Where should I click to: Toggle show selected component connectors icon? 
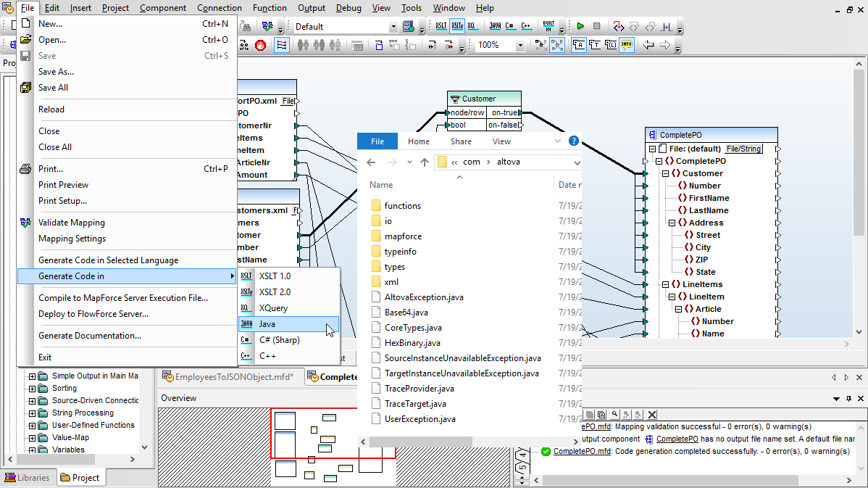tap(541, 46)
